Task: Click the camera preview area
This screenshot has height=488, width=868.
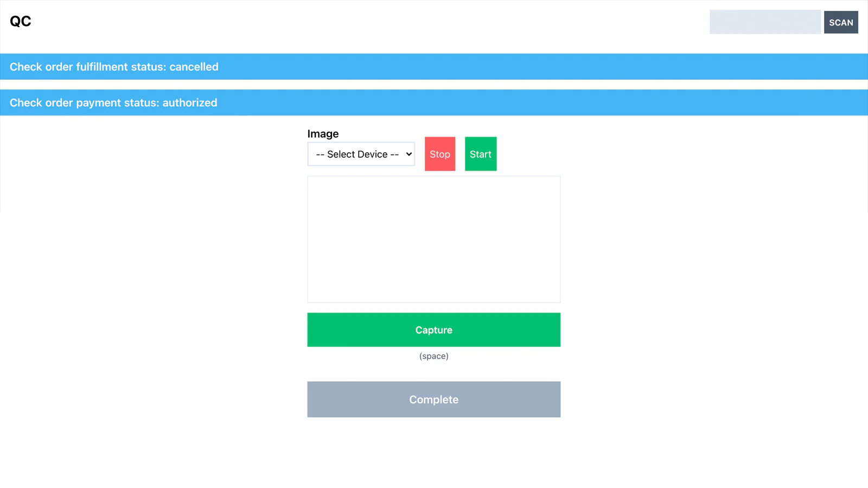Action: [x=434, y=239]
